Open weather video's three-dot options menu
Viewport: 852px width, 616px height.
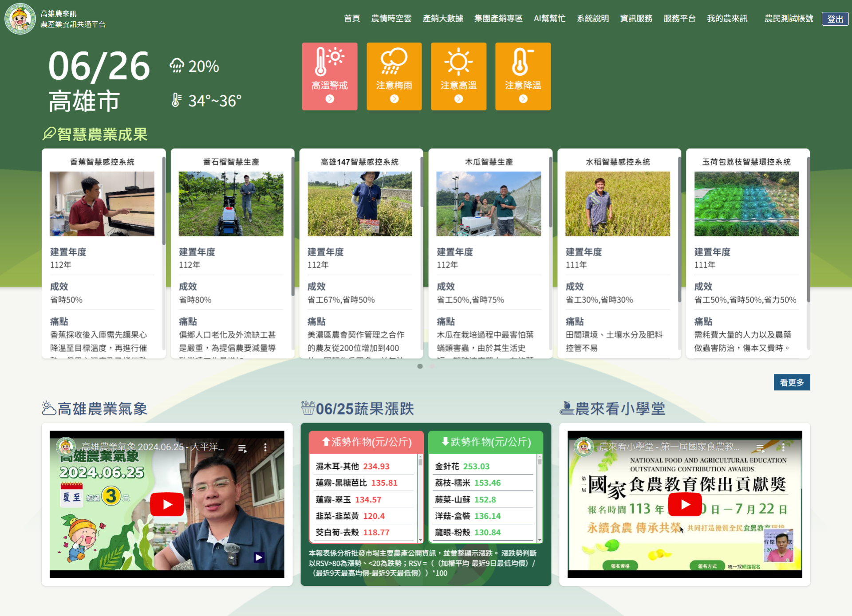click(265, 447)
